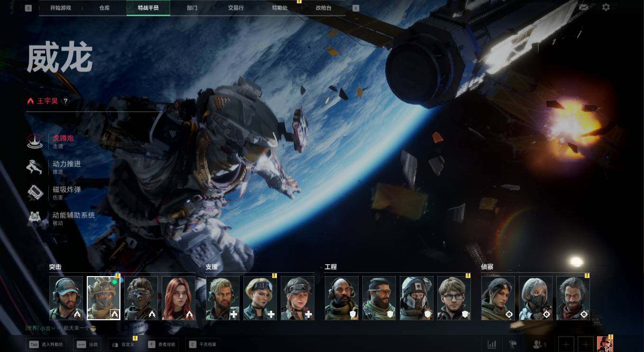Open the mail envelope icon
The image size is (644, 352).
click(x=583, y=7)
